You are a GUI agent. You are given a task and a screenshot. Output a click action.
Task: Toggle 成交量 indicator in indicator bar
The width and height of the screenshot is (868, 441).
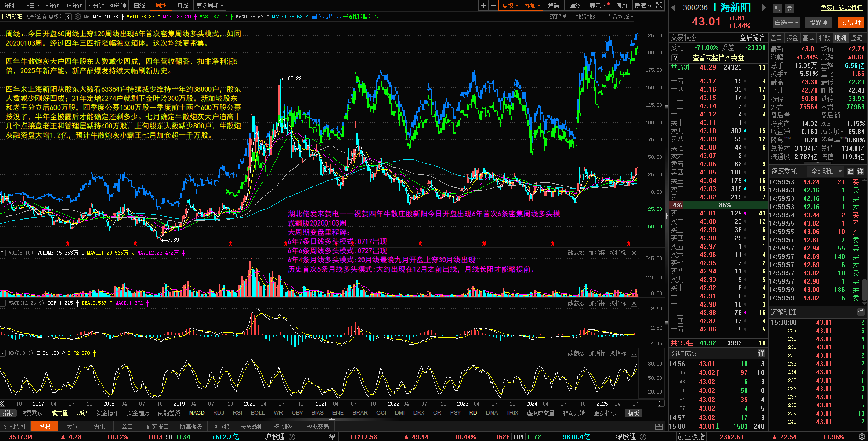59,413
